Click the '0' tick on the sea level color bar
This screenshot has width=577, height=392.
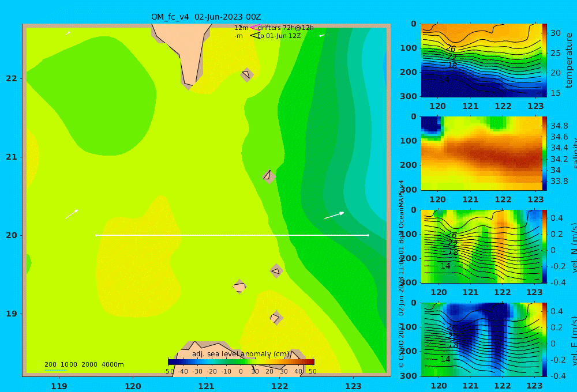pos(241,371)
